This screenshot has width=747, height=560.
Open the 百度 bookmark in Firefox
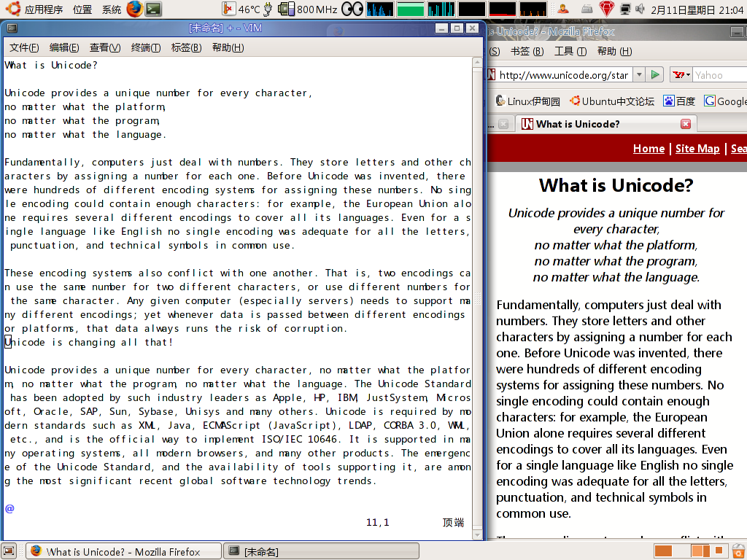click(x=679, y=101)
